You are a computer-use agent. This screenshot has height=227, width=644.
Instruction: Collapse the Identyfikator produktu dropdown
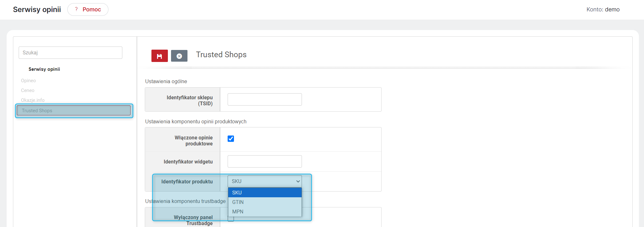[x=265, y=181]
